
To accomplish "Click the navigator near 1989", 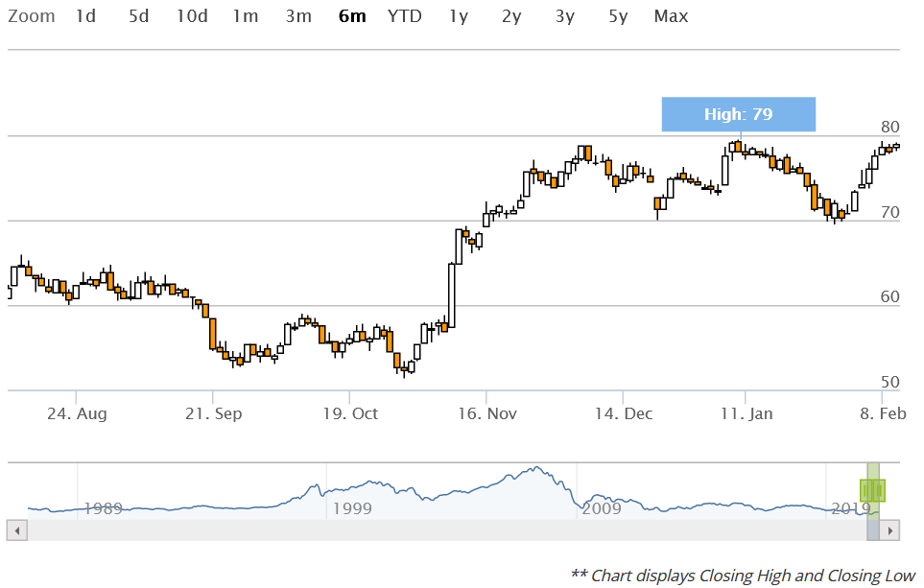I will tap(104, 507).
